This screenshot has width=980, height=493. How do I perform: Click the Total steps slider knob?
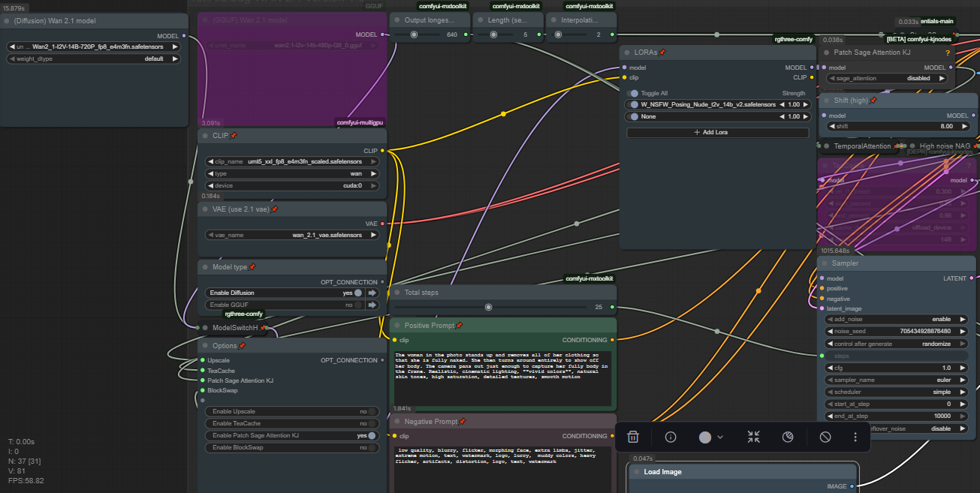coord(489,307)
